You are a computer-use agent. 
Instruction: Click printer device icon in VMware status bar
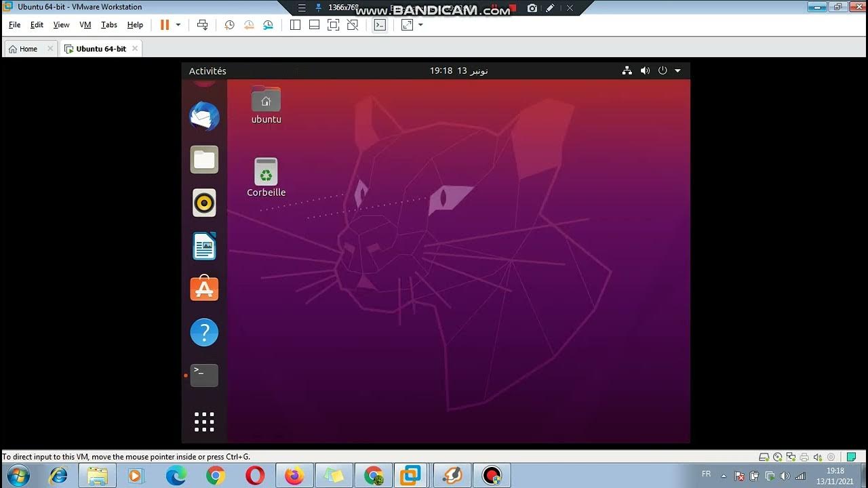pos(804,457)
